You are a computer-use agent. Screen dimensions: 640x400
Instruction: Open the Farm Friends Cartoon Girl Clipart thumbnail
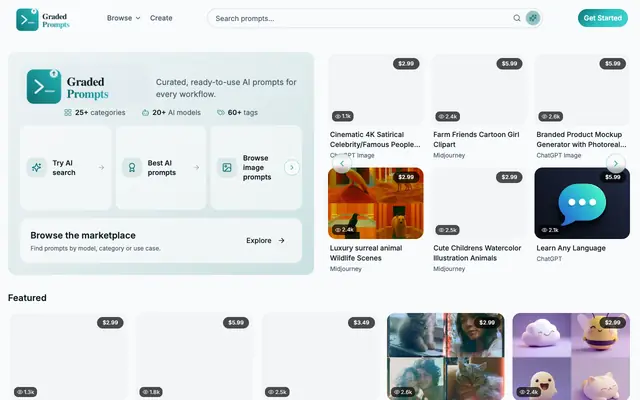[479, 90]
